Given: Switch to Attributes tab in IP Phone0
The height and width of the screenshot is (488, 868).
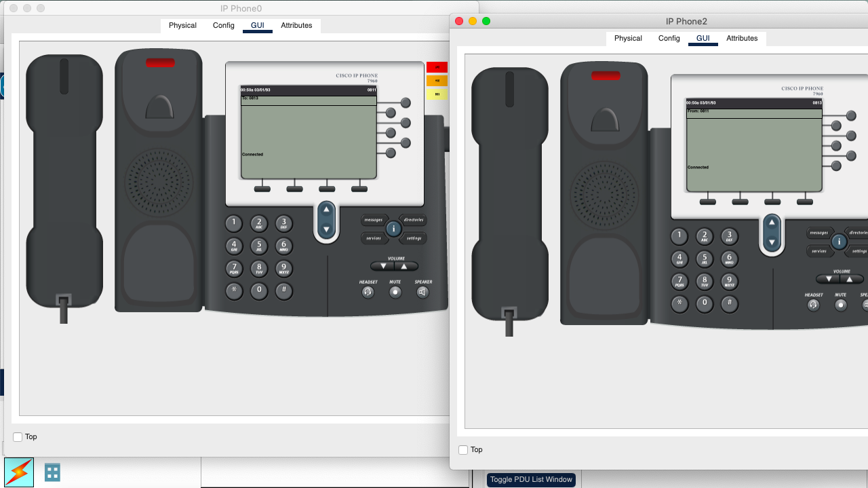Looking at the screenshot, I should 297,26.
